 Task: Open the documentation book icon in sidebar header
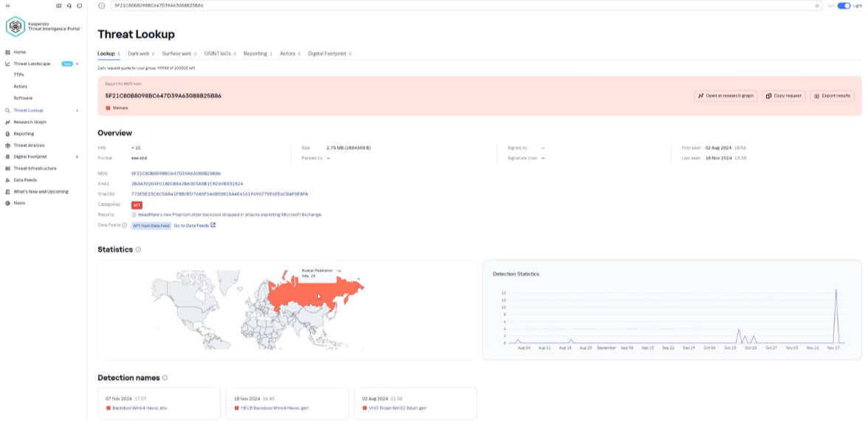(x=59, y=6)
